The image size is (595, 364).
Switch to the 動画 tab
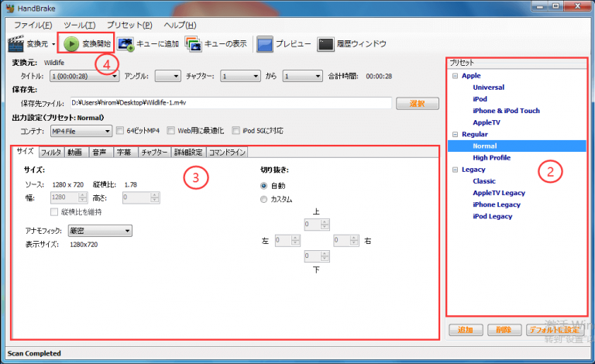point(75,153)
